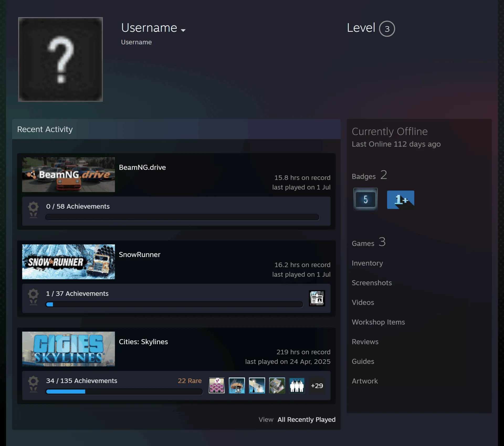Click the isometric building achievement icon
The width and height of the screenshot is (504, 446).
(x=277, y=385)
